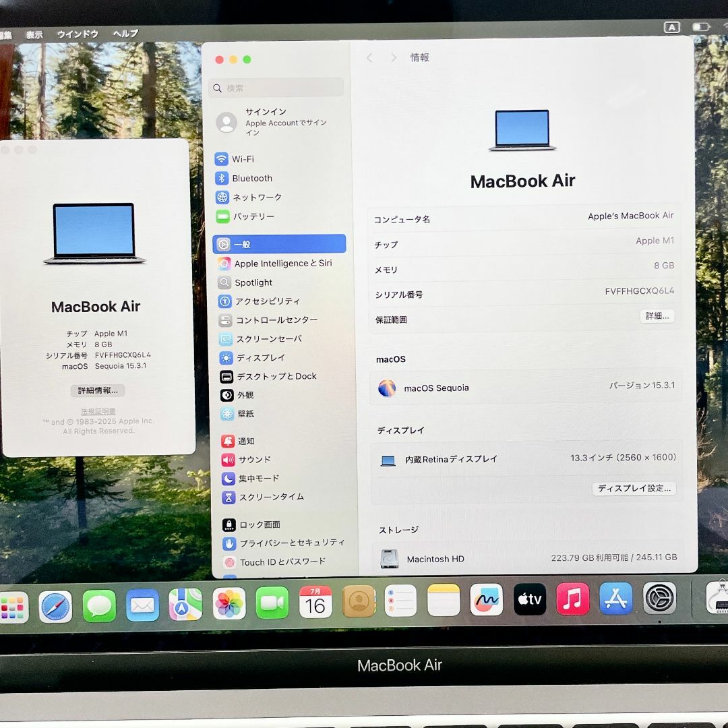This screenshot has height=728, width=728.
Task: Open 表示 menu in menu bar
Action: (x=34, y=35)
